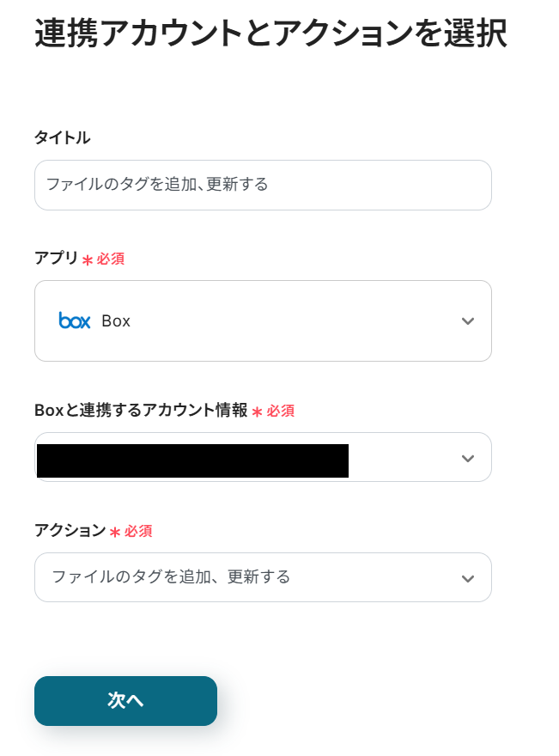Click the Boxと連携するアカウント情報 label

point(141,411)
